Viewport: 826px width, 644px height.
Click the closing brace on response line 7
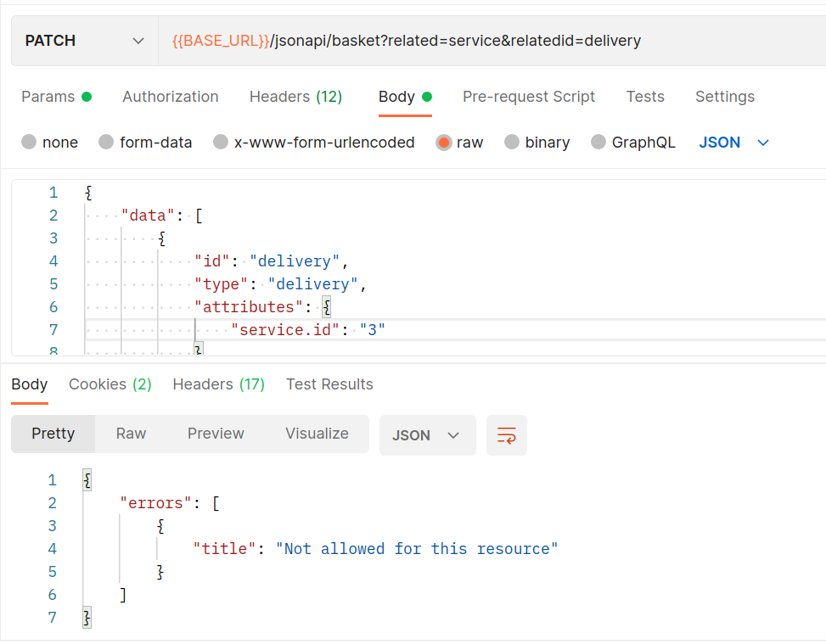[87, 617]
